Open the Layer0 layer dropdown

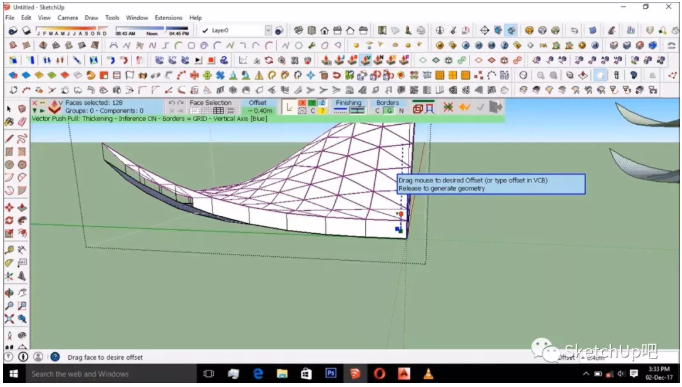[268, 30]
